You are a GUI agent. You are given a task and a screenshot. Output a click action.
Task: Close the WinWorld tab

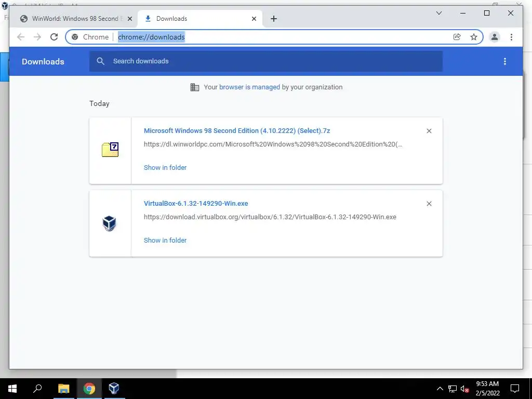pyautogui.click(x=129, y=19)
